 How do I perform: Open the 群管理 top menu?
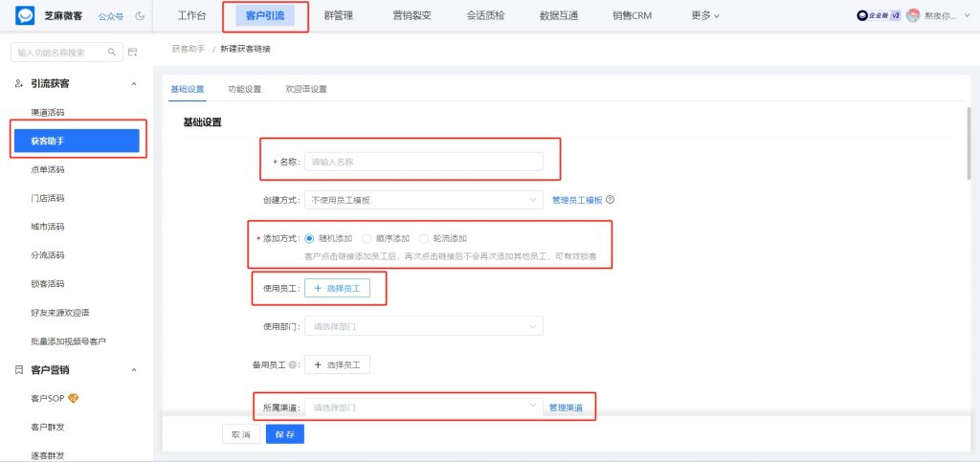339,16
